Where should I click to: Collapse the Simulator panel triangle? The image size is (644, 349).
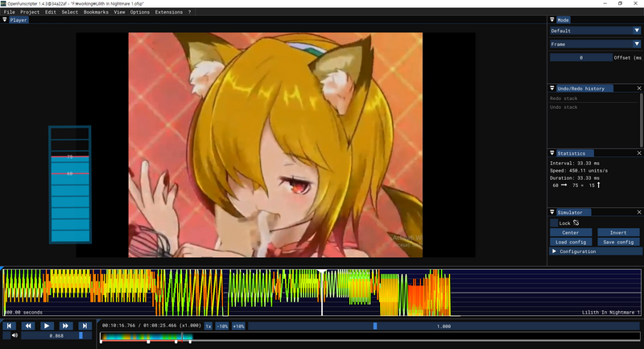pos(552,212)
